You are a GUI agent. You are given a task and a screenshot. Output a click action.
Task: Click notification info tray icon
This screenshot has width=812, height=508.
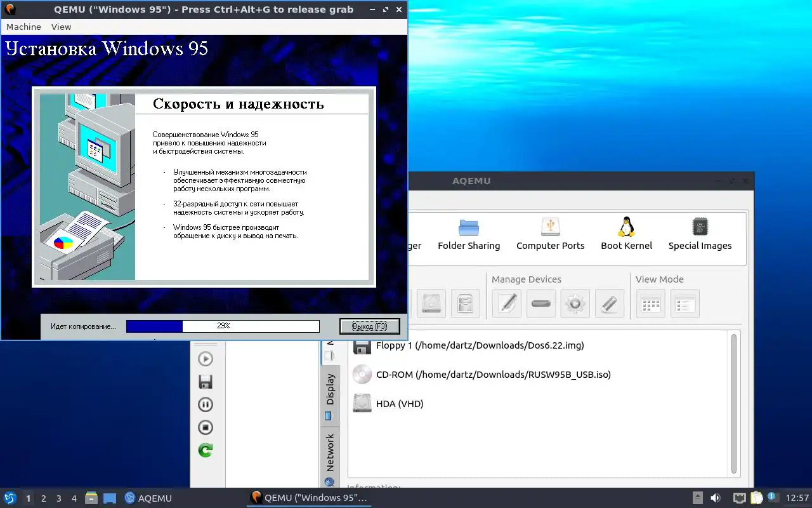pos(773,497)
